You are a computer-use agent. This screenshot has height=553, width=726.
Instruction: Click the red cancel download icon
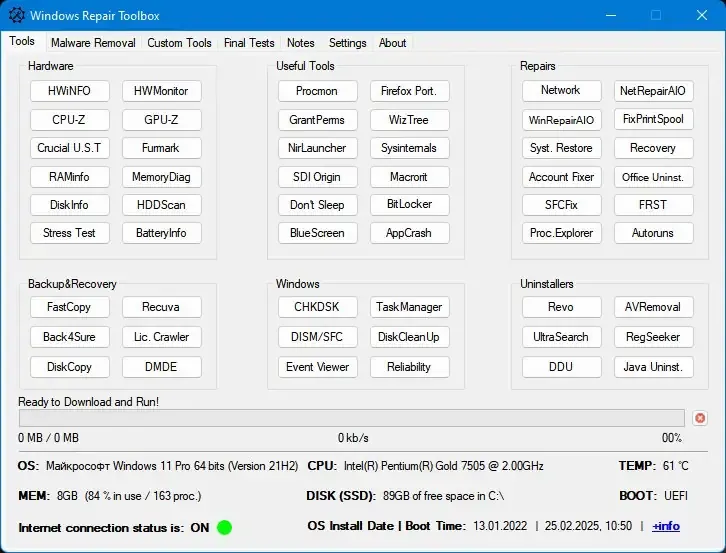pos(700,418)
